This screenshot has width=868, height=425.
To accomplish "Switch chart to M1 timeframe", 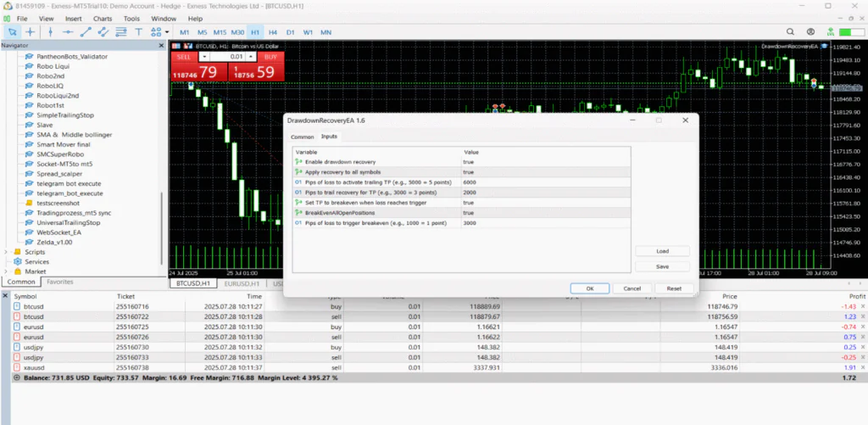I will (x=184, y=32).
